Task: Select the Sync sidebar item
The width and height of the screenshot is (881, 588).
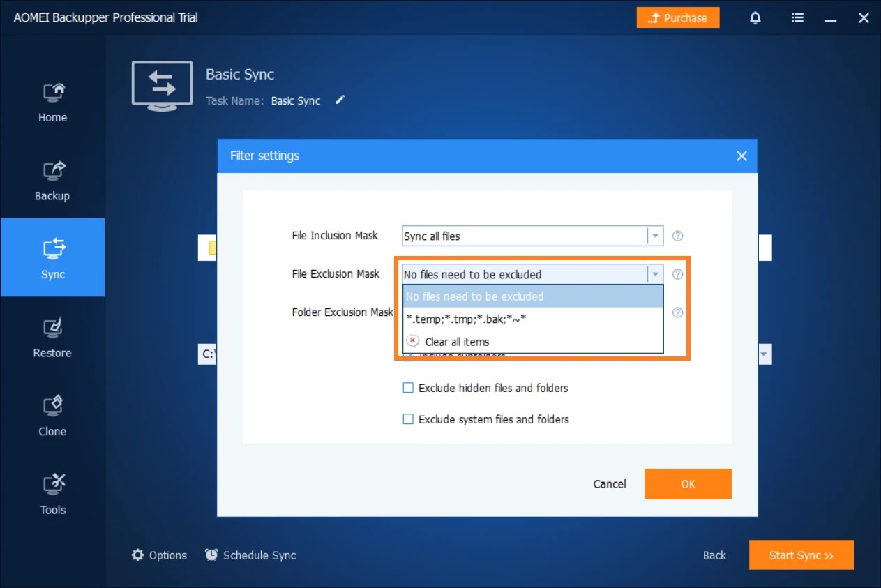Action: coord(52,257)
